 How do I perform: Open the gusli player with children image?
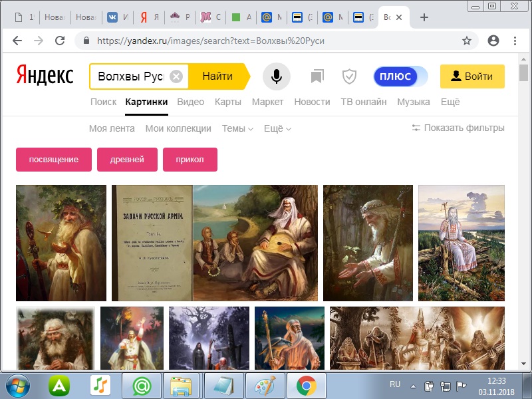(255, 243)
